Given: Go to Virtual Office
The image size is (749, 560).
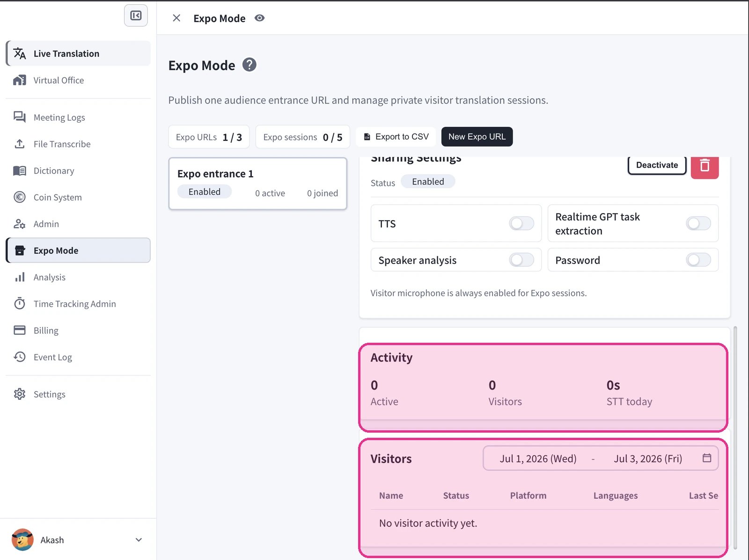Looking at the screenshot, I should click(78, 80).
